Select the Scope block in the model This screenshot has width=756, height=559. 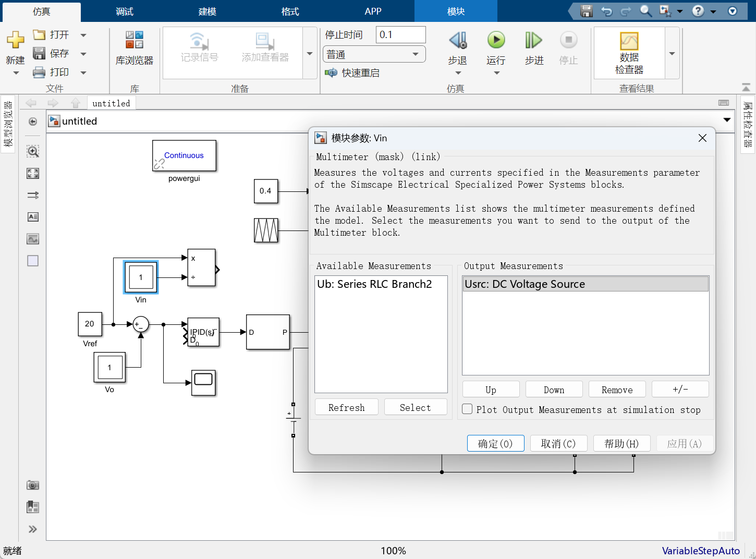[203, 383]
